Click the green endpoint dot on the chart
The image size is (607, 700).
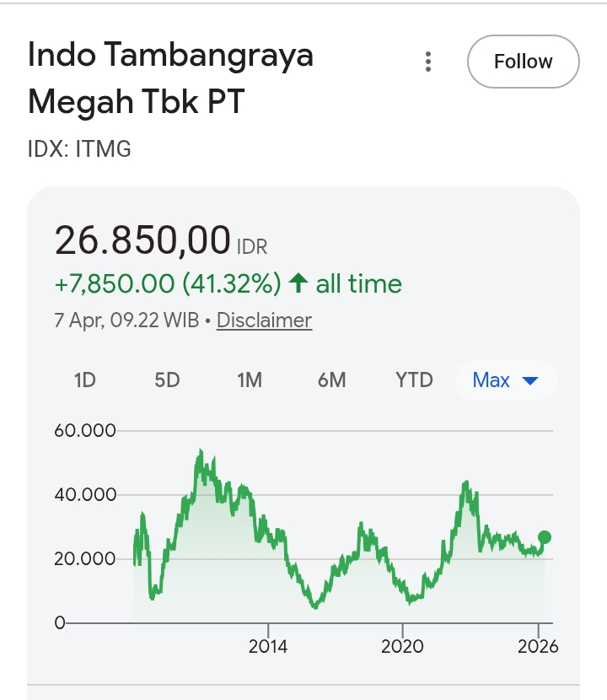545,537
